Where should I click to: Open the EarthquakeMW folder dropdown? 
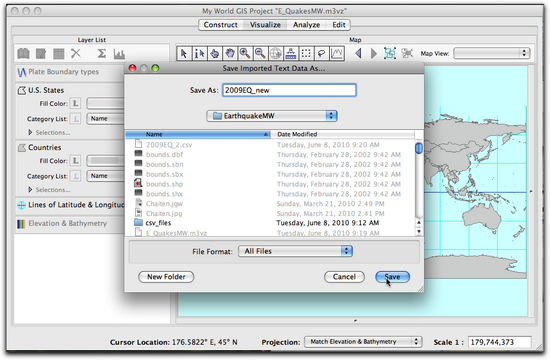(272, 116)
